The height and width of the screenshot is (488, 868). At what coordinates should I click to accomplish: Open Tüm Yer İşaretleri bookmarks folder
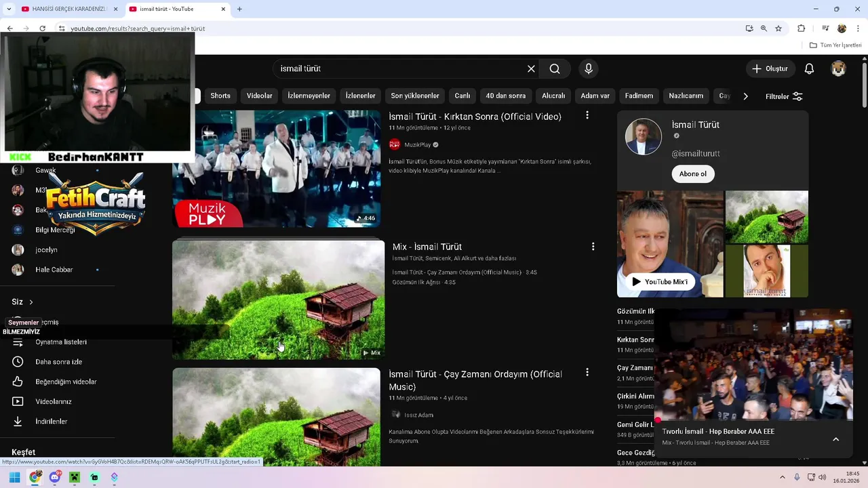click(835, 45)
